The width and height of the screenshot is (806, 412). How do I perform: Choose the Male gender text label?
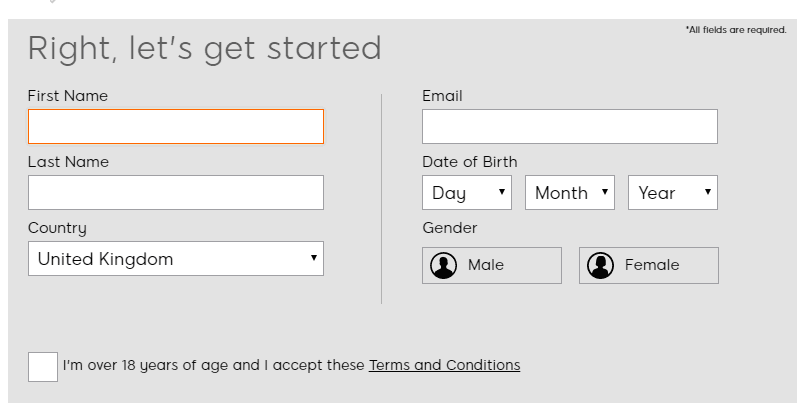[486, 265]
